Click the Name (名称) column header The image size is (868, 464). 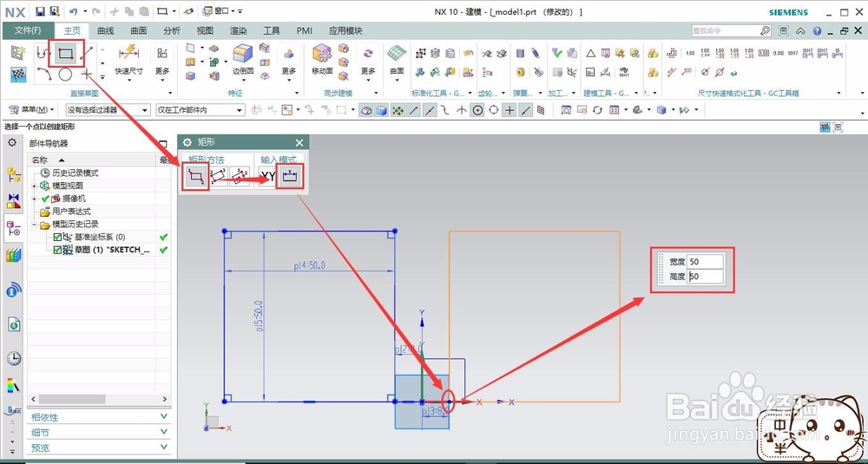click(92, 160)
